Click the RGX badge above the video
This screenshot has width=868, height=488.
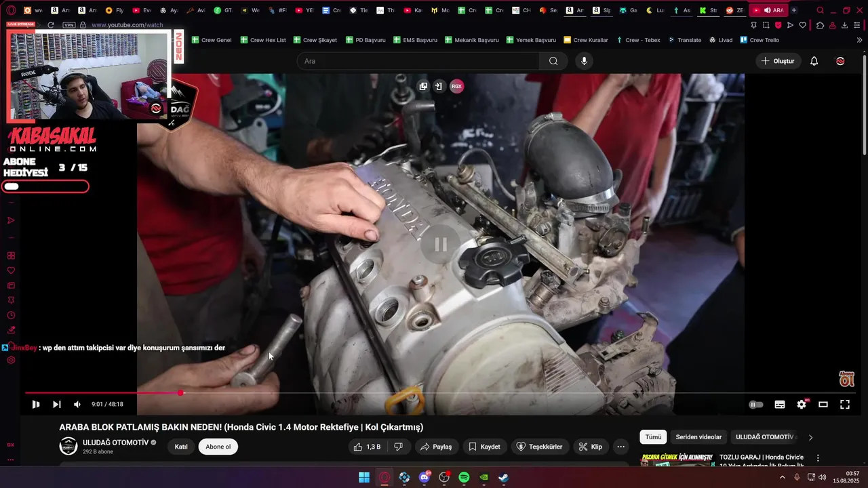tap(456, 86)
